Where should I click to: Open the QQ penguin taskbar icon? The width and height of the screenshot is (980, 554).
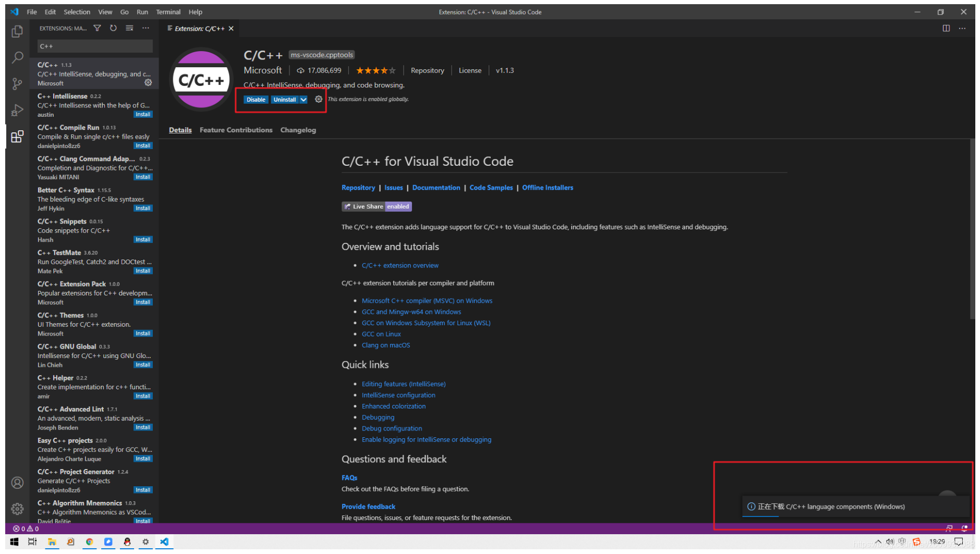point(127,542)
